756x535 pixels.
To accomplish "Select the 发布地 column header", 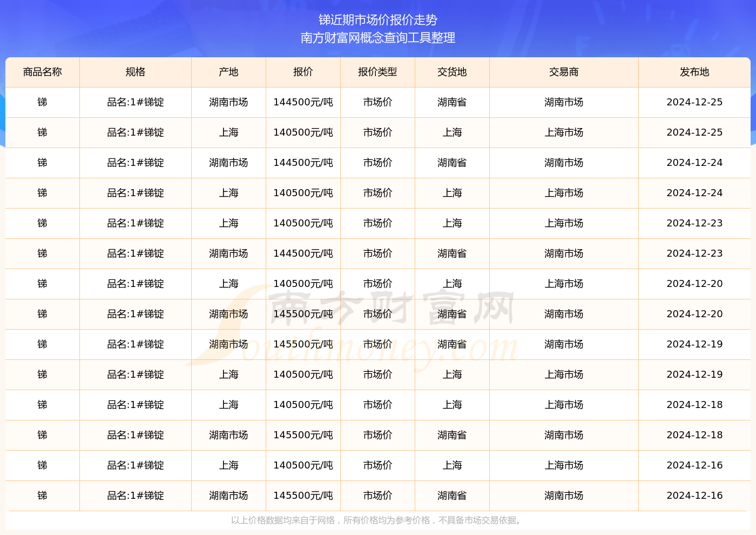I will (x=695, y=72).
